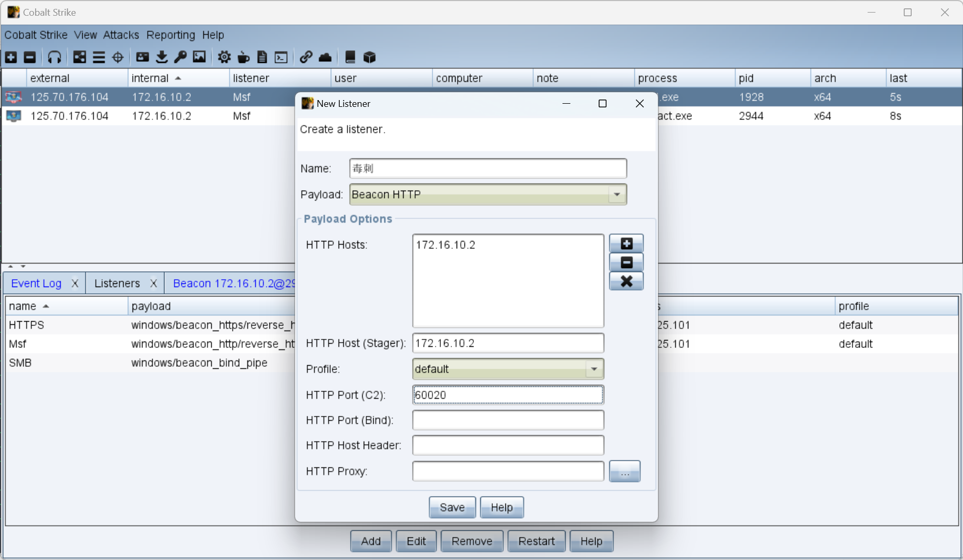Image resolution: width=963 pixels, height=560 pixels.
Task: Switch to the Listeners tab
Action: [x=117, y=283]
